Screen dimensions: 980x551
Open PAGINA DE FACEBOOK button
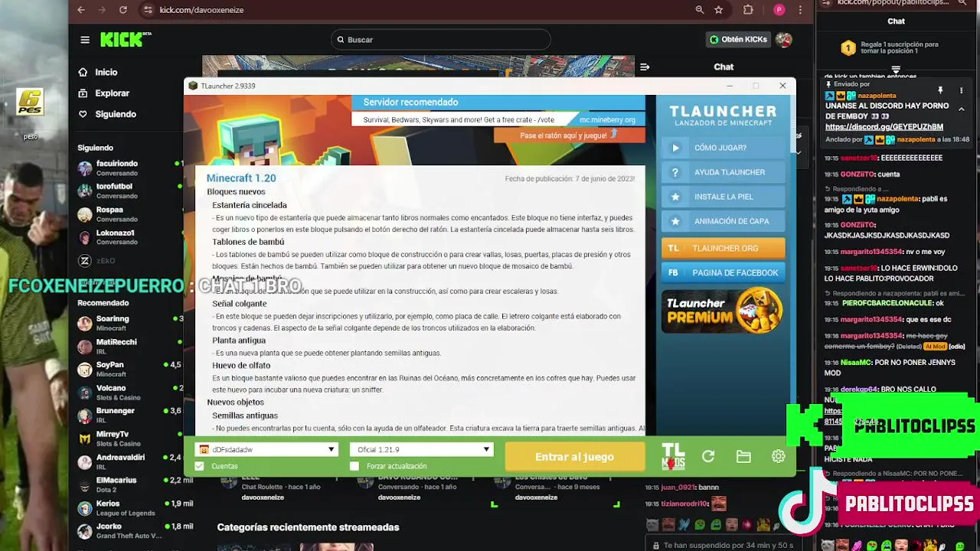click(723, 272)
